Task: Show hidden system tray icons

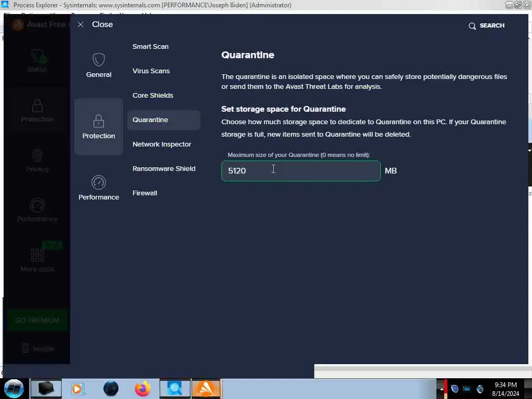Action: 442,389
